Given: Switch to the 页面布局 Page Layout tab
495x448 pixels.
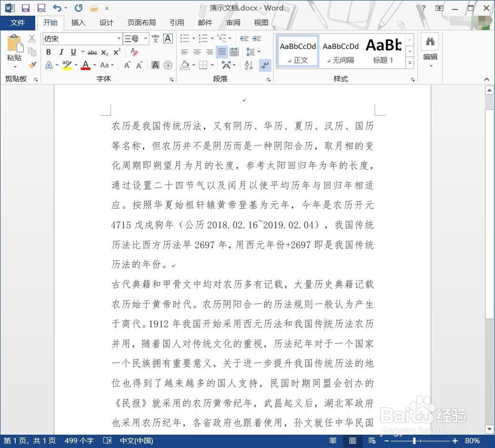Looking at the screenshot, I should [x=142, y=23].
